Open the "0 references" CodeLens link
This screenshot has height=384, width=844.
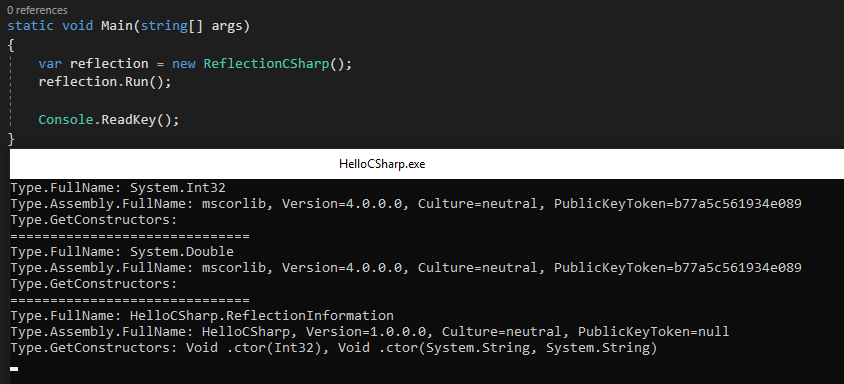pos(37,10)
